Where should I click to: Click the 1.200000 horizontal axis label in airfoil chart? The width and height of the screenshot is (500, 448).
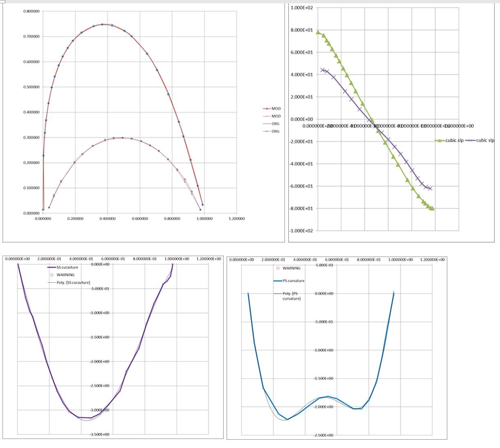click(x=236, y=219)
